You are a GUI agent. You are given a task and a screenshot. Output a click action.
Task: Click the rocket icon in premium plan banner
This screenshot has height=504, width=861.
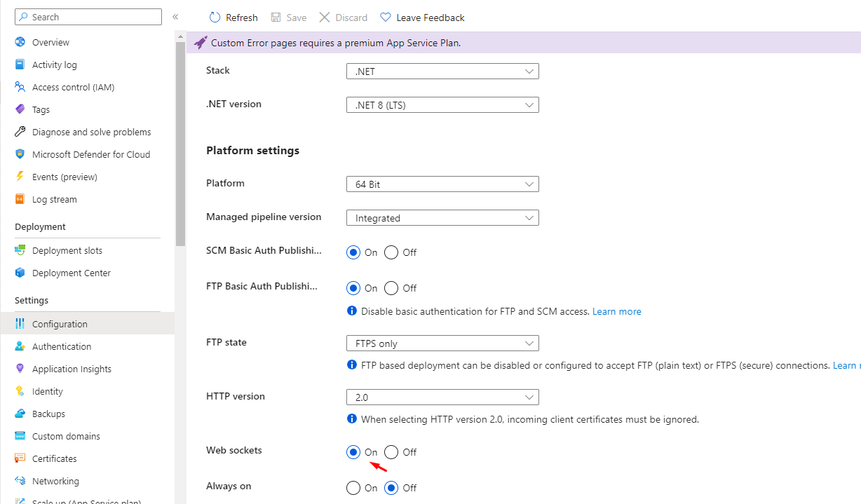click(x=201, y=43)
